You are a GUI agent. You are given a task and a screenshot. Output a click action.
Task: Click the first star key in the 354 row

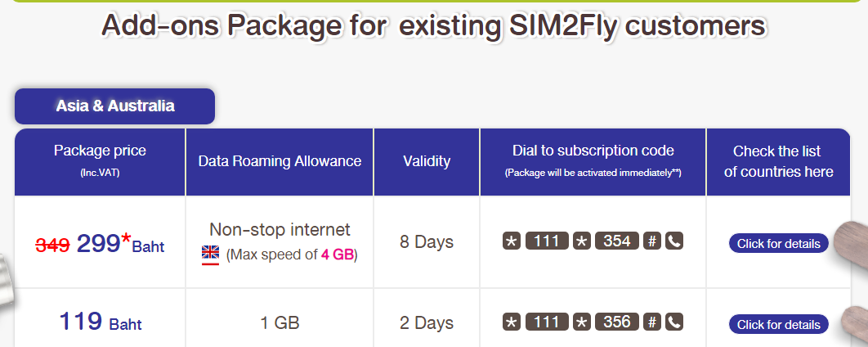tap(512, 241)
